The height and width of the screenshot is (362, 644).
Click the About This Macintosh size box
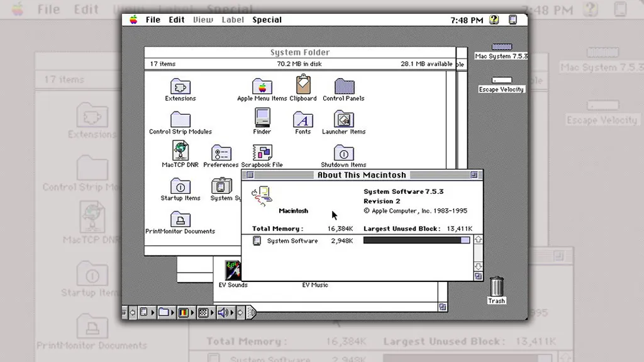point(479,276)
